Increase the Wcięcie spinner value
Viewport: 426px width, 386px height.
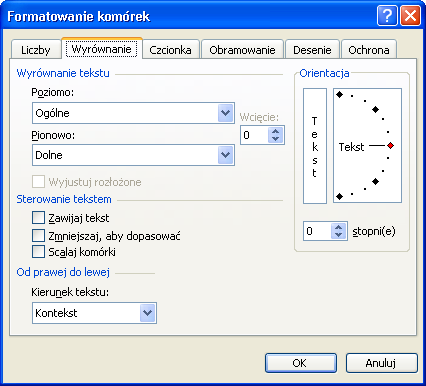(x=275, y=131)
